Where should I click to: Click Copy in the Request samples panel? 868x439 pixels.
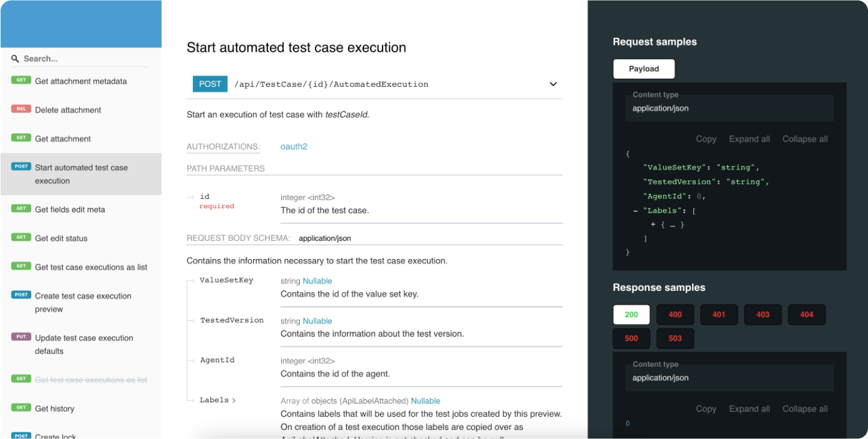(706, 139)
